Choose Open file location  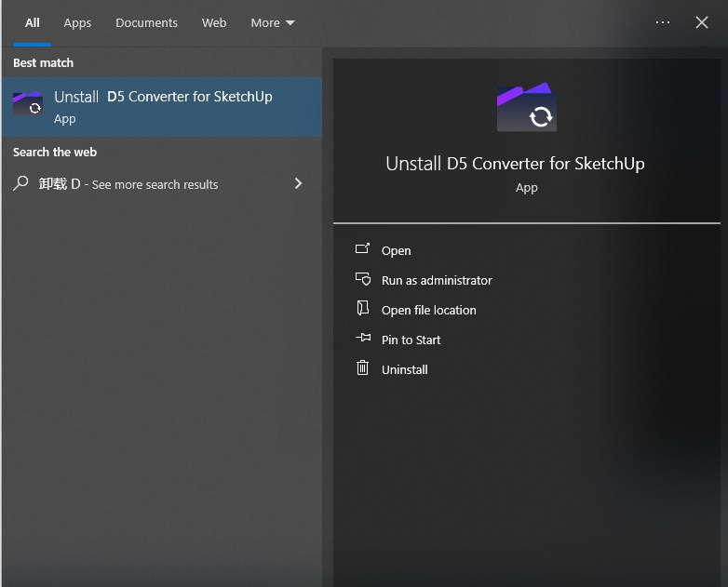(428, 310)
